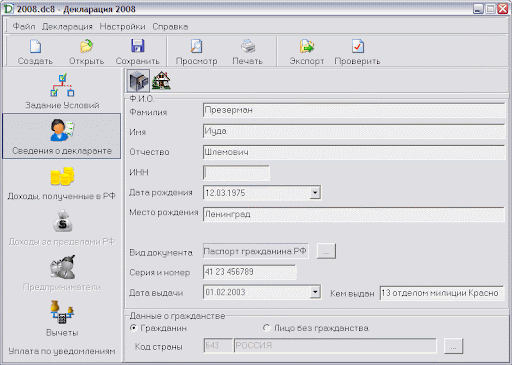Show the personal data safe icon tab
The height and width of the screenshot is (365, 512).
138,81
